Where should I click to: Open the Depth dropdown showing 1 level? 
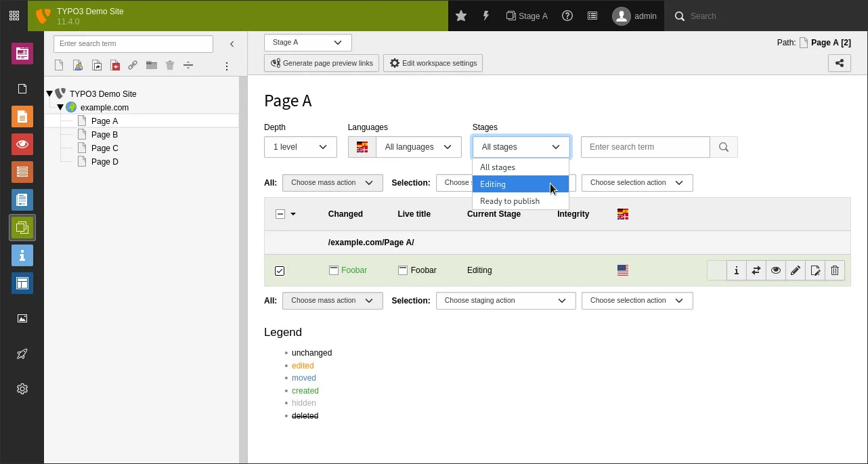[x=300, y=146]
